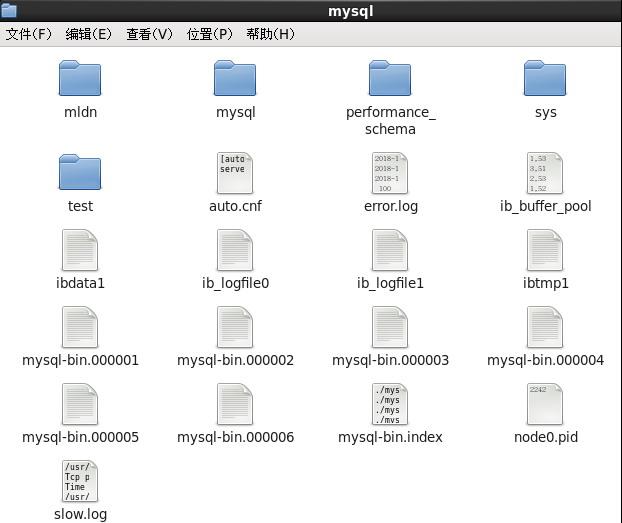This screenshot has width=622, height=523.
Task: Click the 'mysql-bin.000004' name label
Action: pyautogui.click(x=546, y=360)
